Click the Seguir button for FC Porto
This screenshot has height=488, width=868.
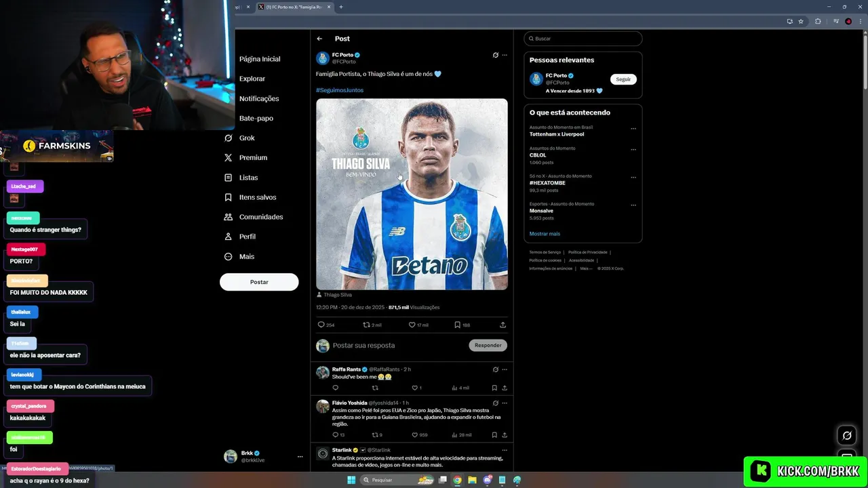coord(623,79)
